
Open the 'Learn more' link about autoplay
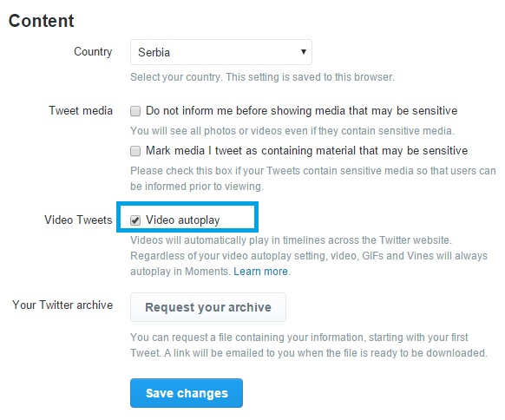point(260,272)
